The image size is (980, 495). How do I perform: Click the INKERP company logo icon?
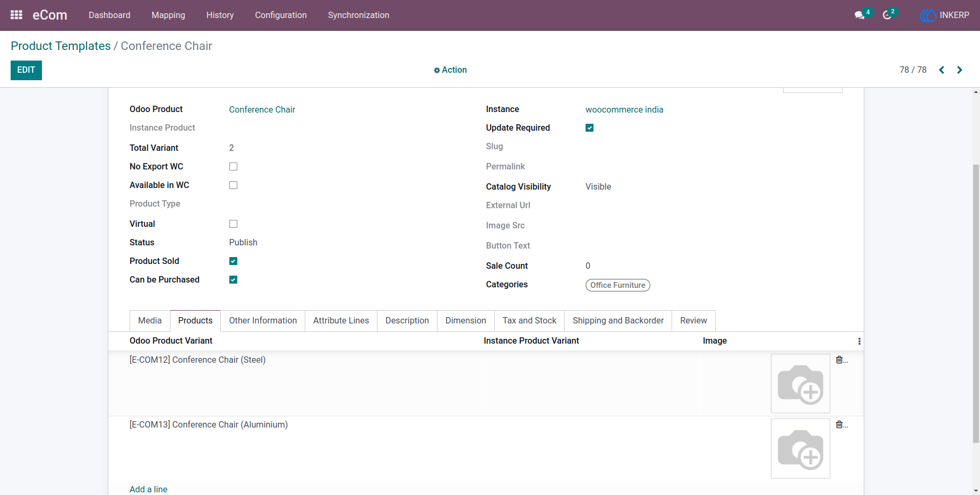[x=927, y=15]
